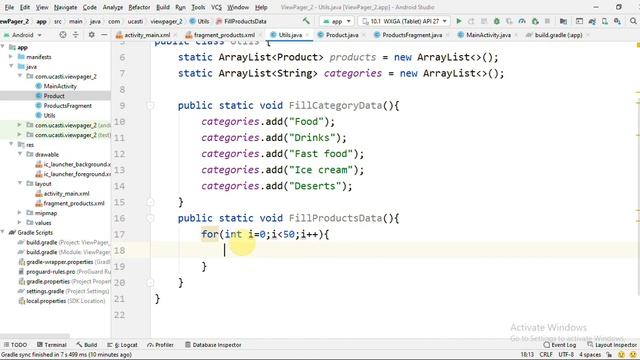Click the CRLF line separator in status bar

point(546,355)
